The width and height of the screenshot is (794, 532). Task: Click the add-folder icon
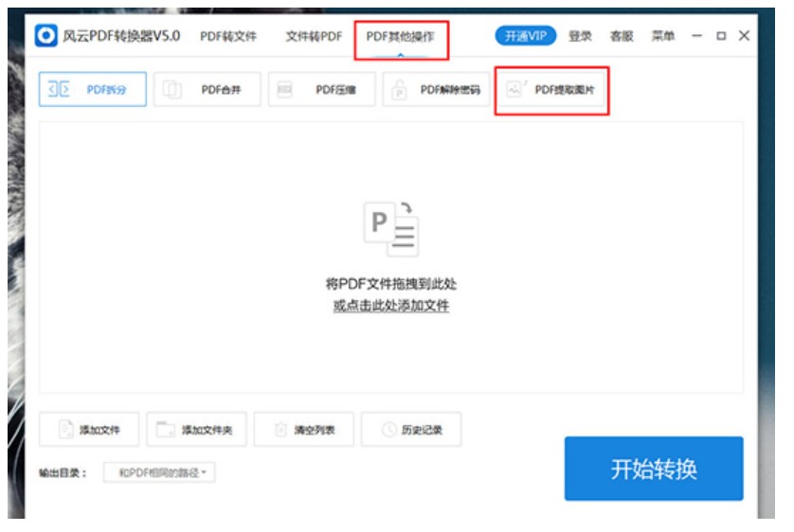165,430
